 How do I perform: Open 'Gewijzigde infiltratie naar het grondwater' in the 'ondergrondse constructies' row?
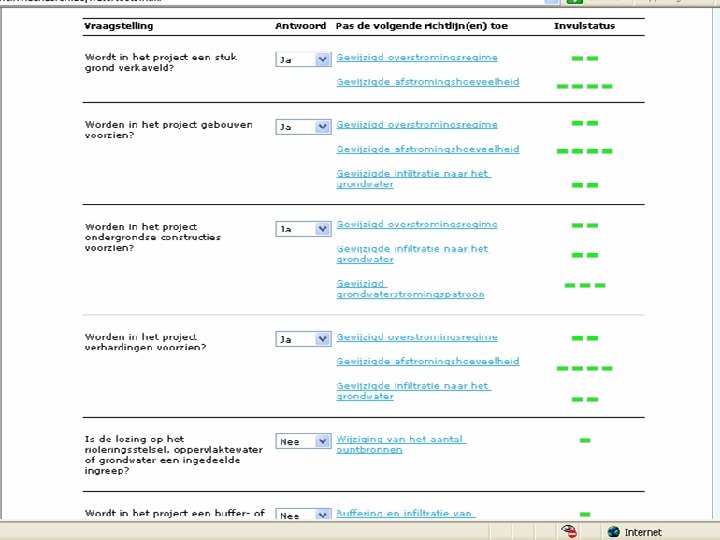pos(412,254)
